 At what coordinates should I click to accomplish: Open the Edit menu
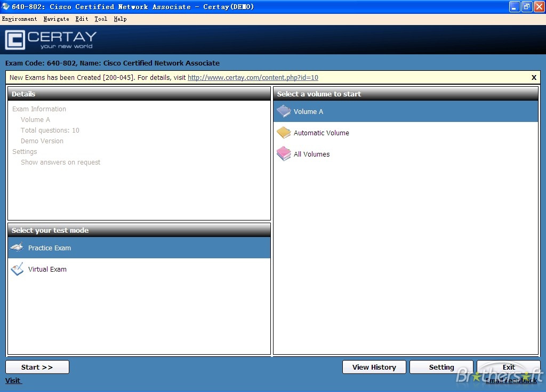pos(82,19)
